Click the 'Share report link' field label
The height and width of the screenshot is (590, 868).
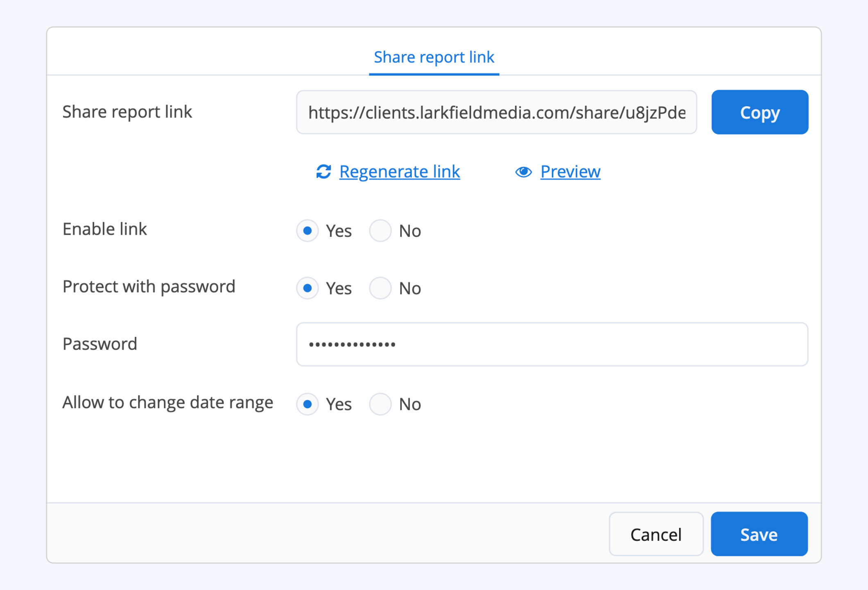tap(127, 112)
